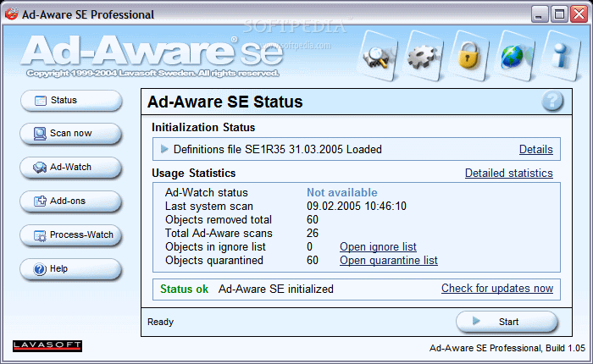Click the 'Not available' Ad-Watch status text
The image size is (593, 364).
342,192
